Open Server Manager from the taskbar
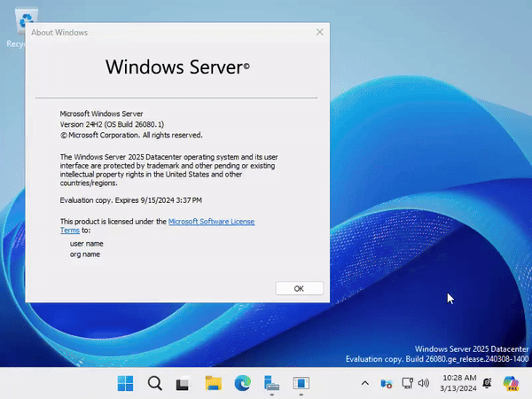This screenshot has width=532, height=399. click(271, 383)
